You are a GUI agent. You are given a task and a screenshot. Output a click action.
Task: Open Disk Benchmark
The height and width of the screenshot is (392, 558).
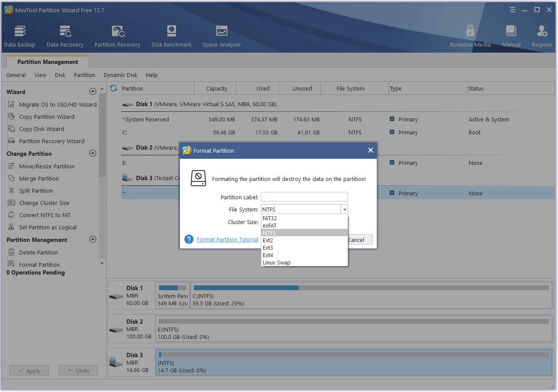click(171, 35)
